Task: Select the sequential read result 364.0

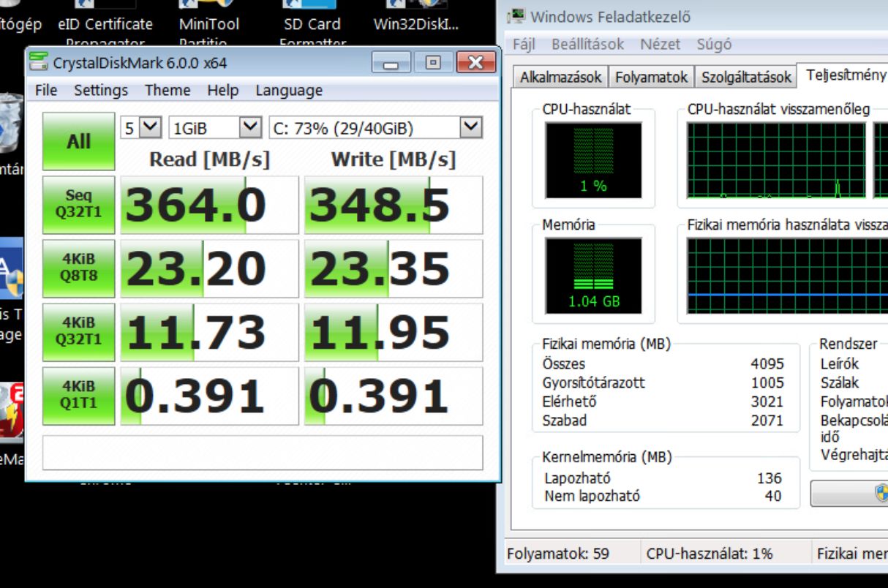Action: 209,205
